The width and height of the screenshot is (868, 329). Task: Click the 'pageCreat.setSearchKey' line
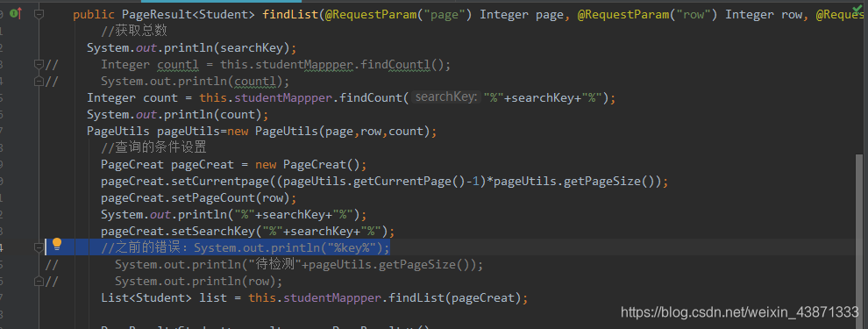coord(247,231)
